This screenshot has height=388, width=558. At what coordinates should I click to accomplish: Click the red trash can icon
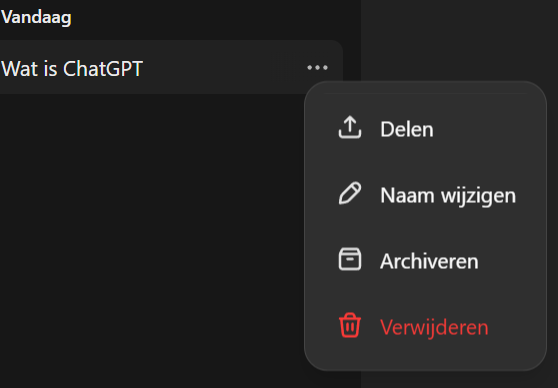[x=349, y=325]
